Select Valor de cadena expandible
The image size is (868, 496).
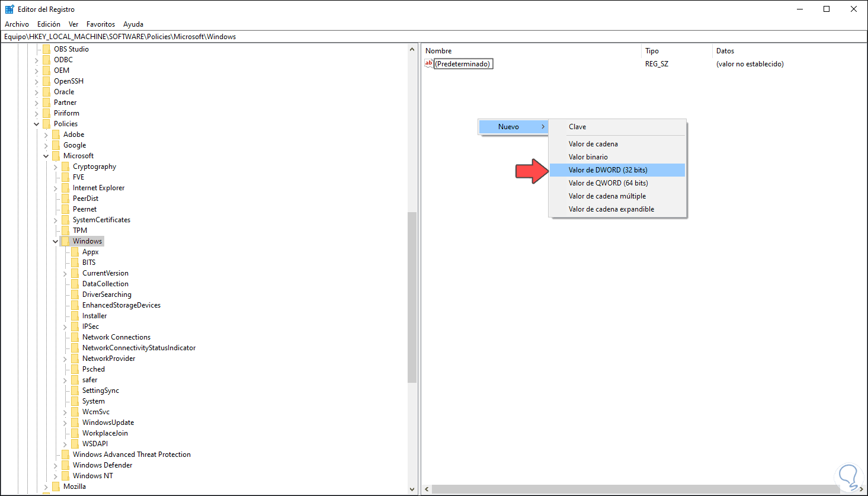click(617, 209)
